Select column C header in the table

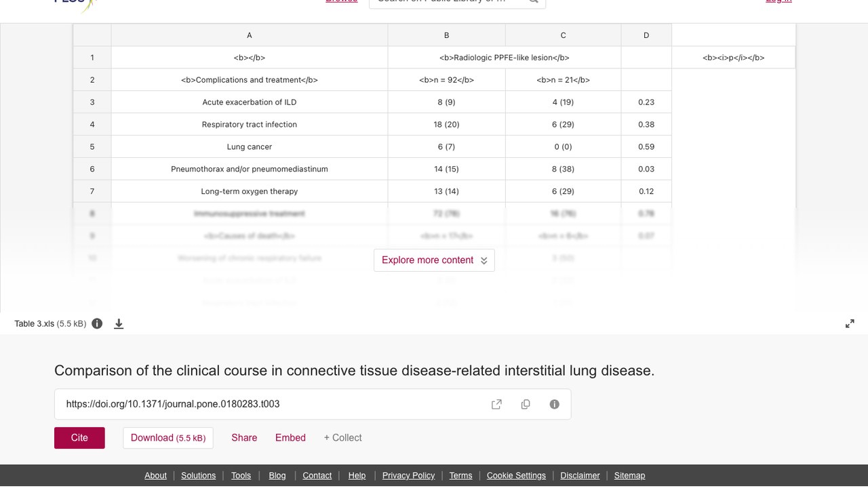click(563, 35)
